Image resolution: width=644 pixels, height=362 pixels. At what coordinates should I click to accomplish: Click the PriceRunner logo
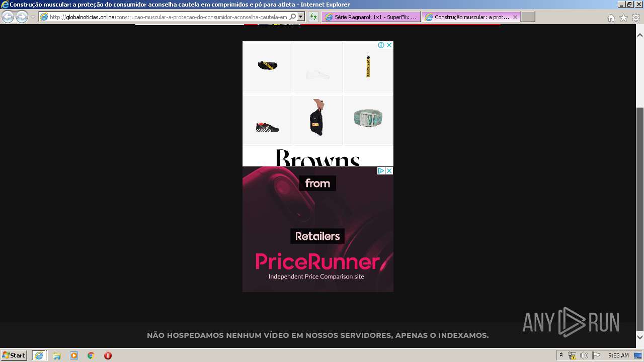click(321, 261)
